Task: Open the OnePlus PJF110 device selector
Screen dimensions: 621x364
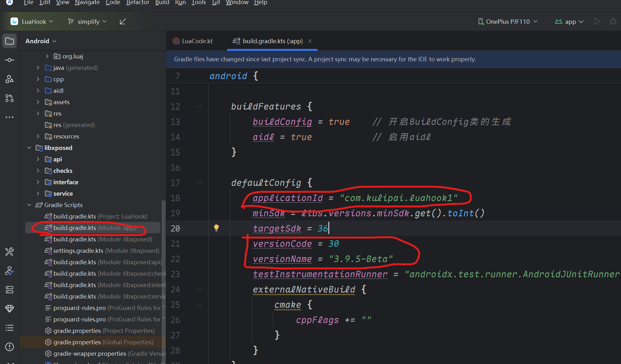Action: [x=508, y=22]
